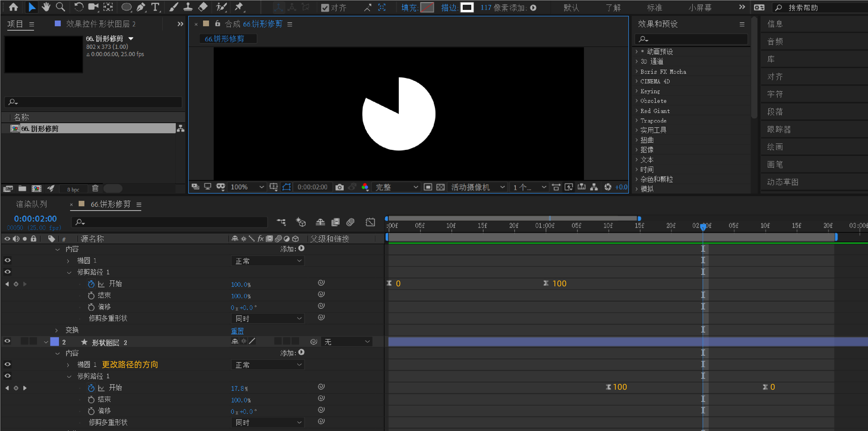Select the 默认 workspace
This screenshot has width=868, height=431.
click(571, 8)
